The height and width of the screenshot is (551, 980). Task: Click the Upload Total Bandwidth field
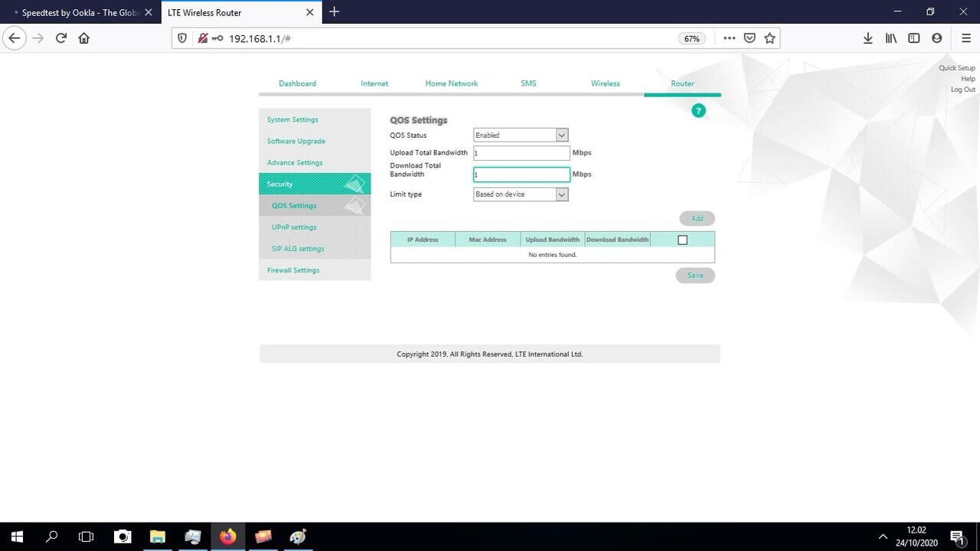coord(521,153)
